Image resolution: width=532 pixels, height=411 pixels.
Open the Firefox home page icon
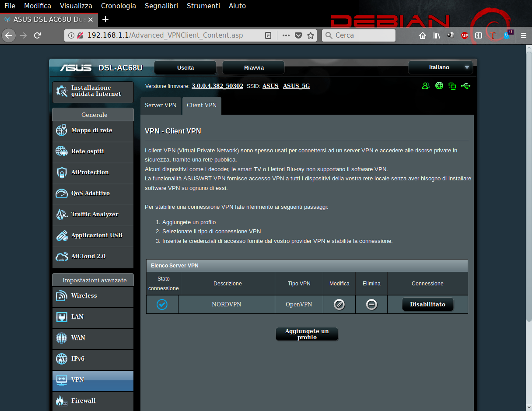423,35
